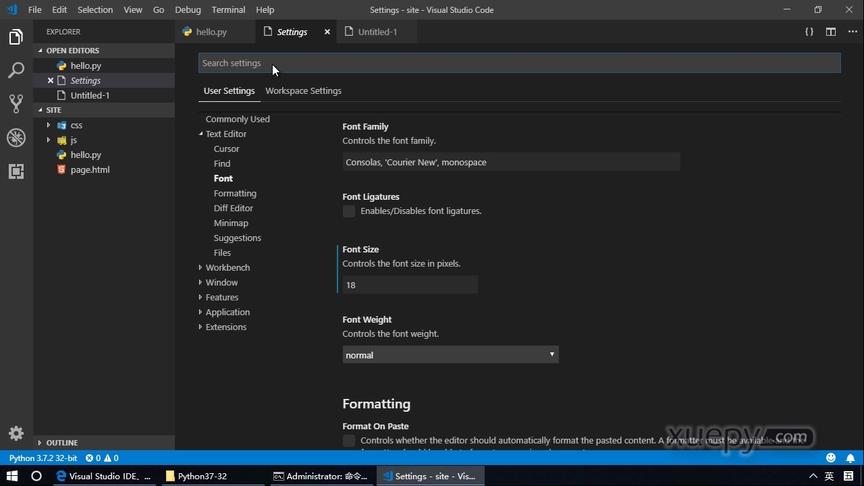Collapse the Text Editor settings section

pos(201,134)
